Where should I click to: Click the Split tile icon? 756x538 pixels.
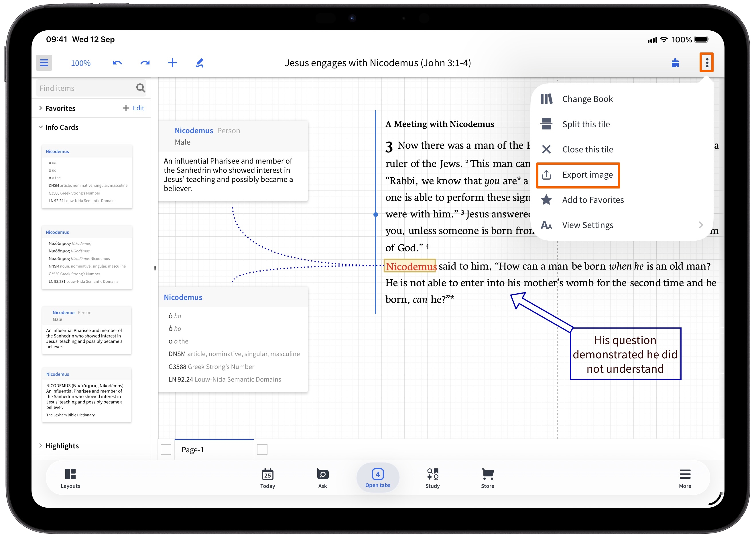(x=546, y=124)
